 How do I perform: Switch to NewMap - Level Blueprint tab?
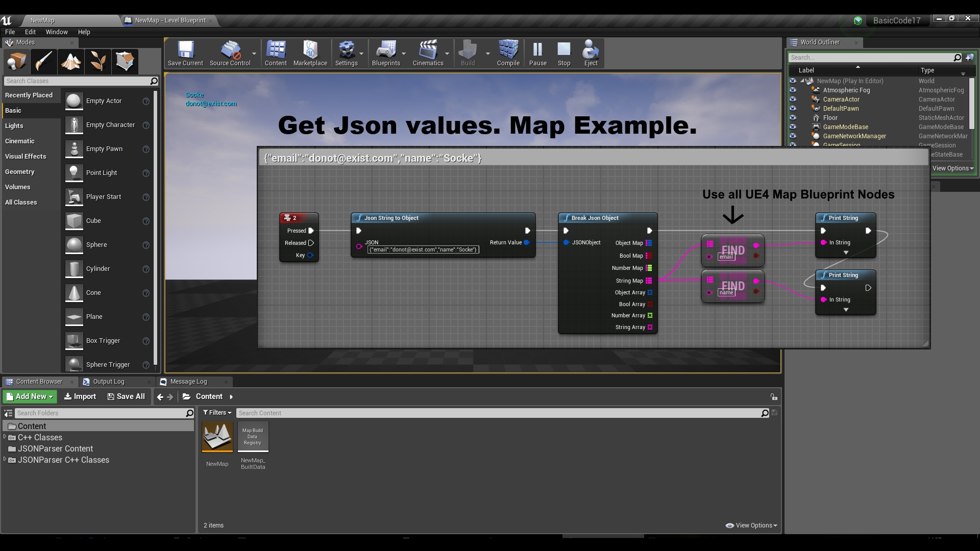point(170,20)
